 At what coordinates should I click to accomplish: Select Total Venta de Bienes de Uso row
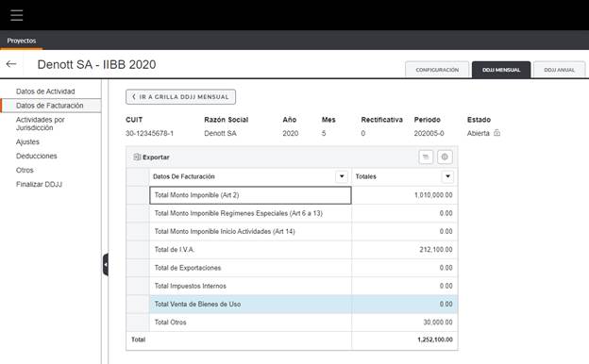pyautogui.click(x=293, y=304)
